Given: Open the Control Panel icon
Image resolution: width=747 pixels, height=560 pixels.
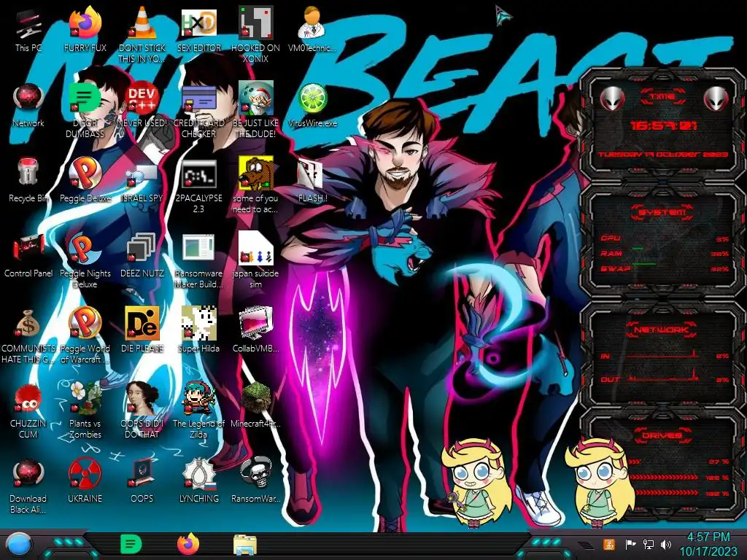Looking at the screenshot, I should click(28, 256).
